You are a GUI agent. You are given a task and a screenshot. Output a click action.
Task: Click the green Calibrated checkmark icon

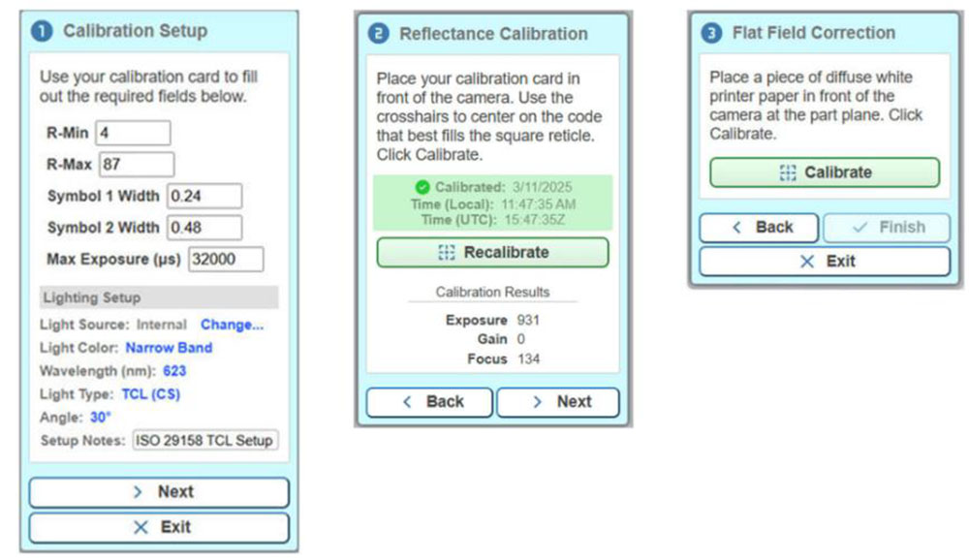(422, 187)
